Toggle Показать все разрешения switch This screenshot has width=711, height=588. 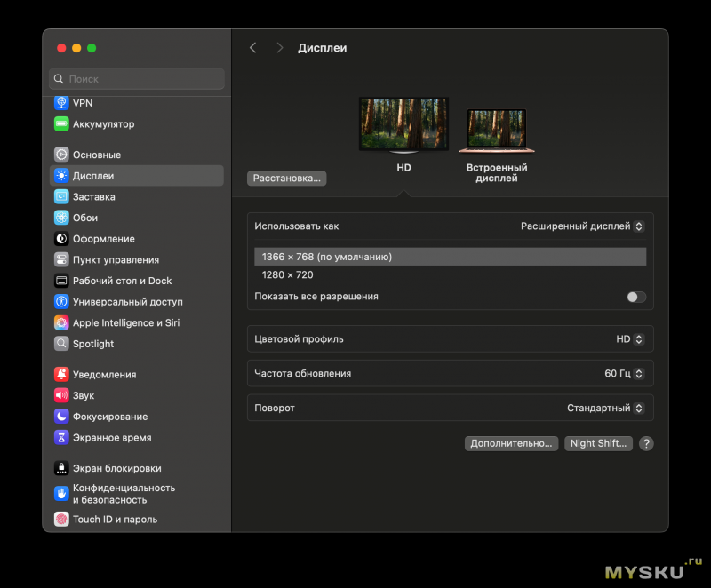click(x=635, y=297)
